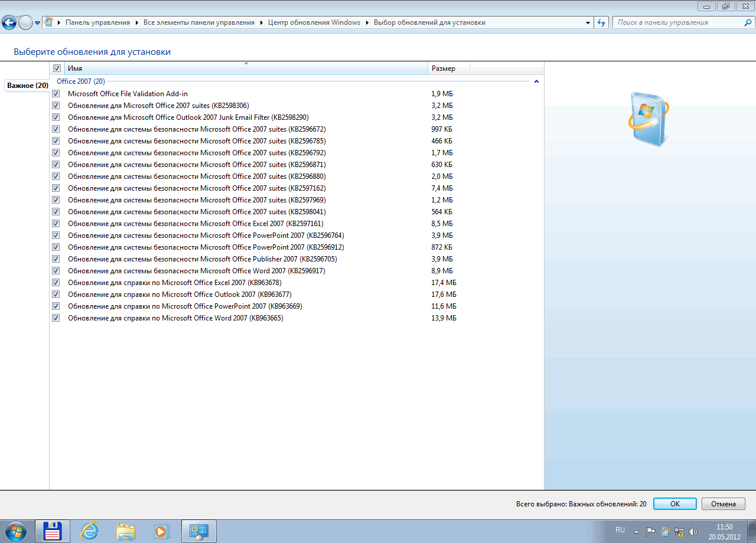The width and height of the screenshot is (756, 543).
Task: Click the OK button
Action: pos(675,504)
